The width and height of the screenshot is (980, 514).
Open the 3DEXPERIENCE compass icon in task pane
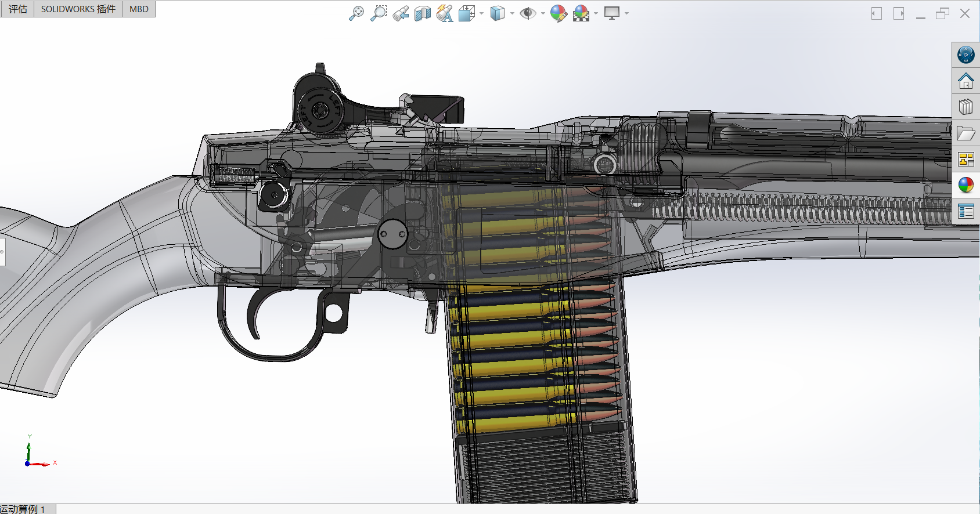point(966,55)
